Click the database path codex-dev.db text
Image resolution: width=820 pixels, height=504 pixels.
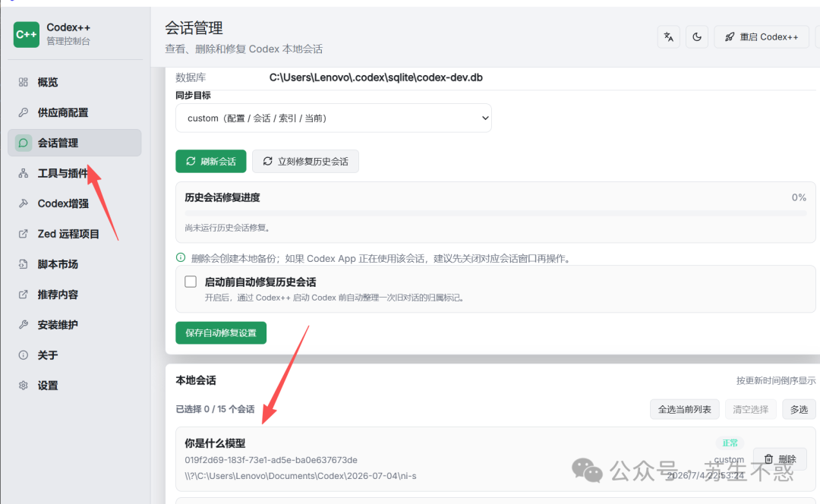coord(376,77)
